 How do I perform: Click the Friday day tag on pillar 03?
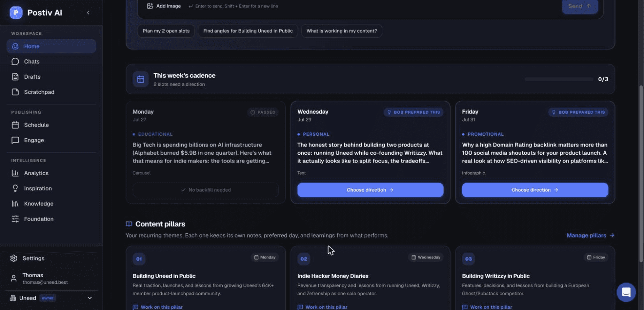click(596, 257)
